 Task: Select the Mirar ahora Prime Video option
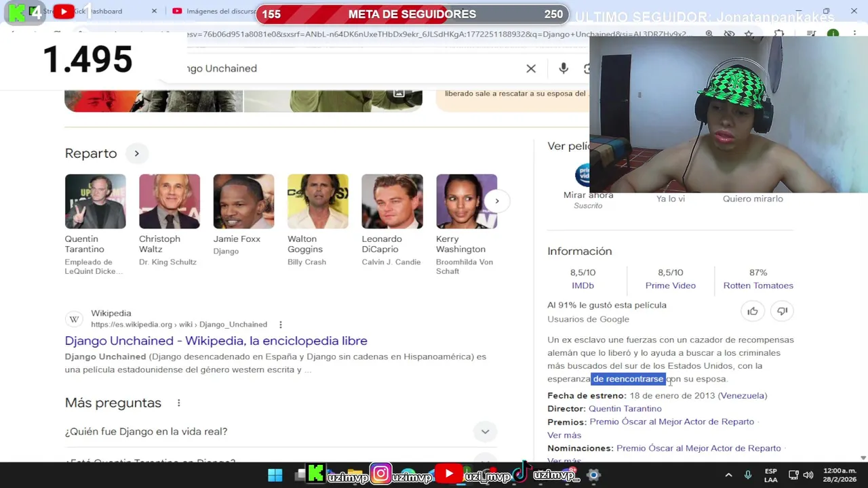(x=588, y=195)
